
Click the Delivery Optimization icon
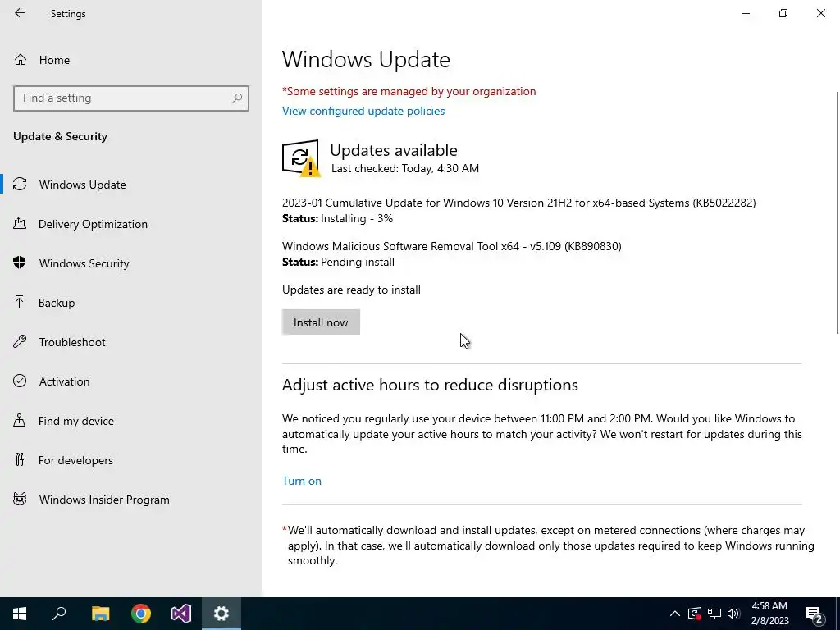click(x=20, y=224)
